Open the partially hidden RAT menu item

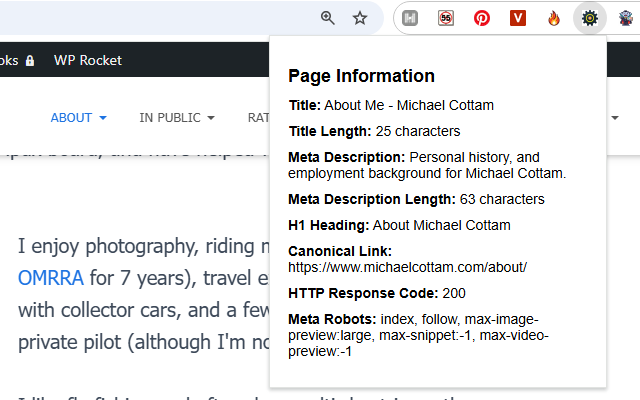tap(258, 118)
